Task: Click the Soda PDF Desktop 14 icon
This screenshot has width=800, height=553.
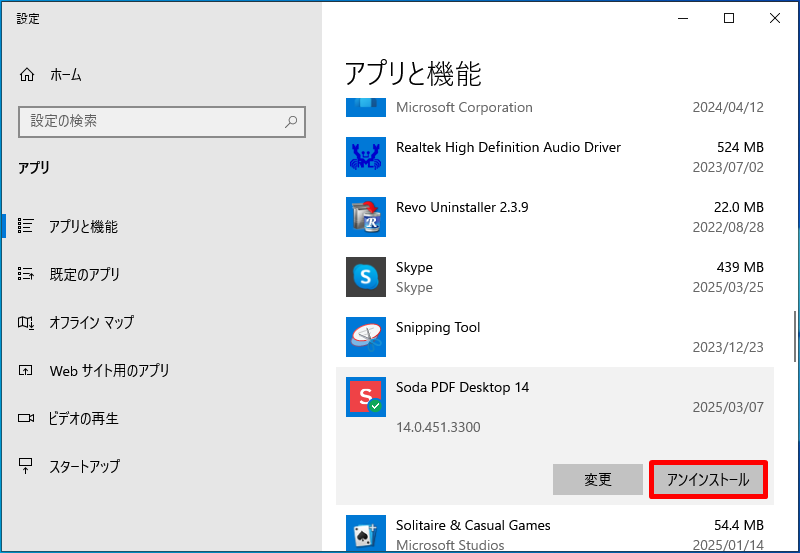Action: [x=365, y=397]
